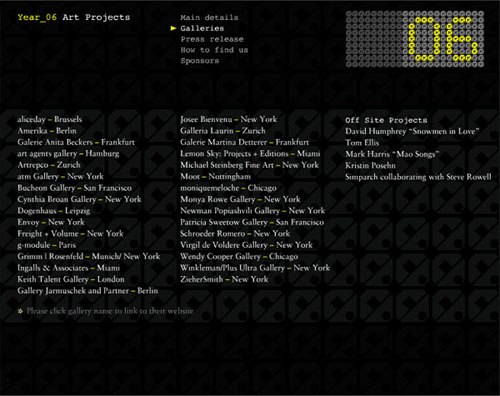Open Galerie Anita Beckers – Frankfurt link
The image size is (500, 396).
coord(76,142)
